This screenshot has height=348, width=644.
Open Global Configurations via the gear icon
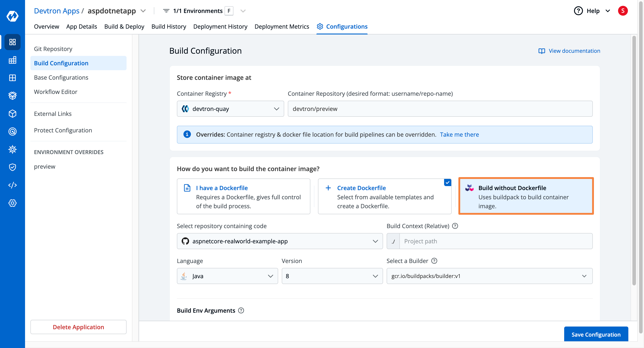(13, 203)
